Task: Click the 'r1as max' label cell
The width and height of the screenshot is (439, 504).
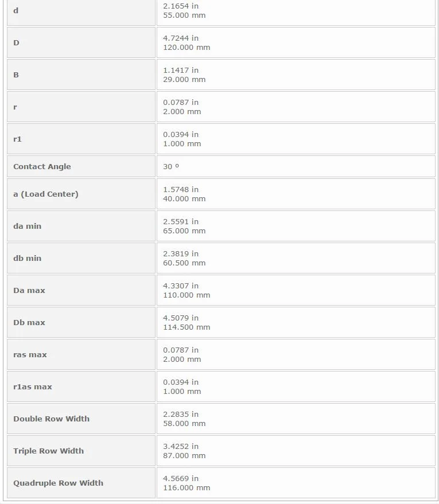Action: click(81, 386)
